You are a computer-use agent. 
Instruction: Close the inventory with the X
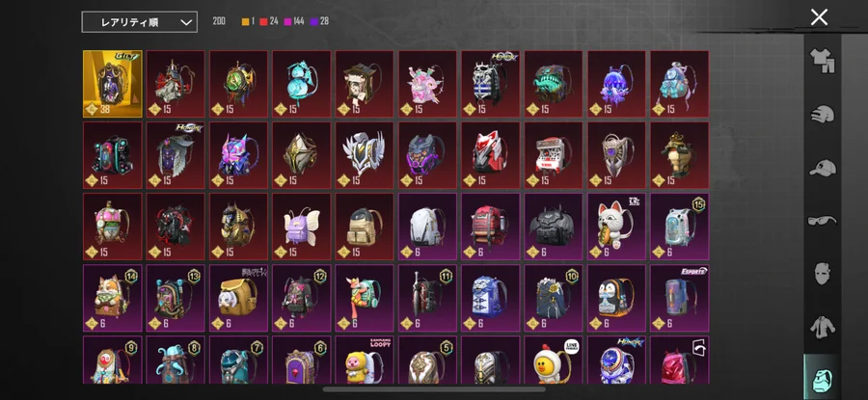(x=819, y=17)
